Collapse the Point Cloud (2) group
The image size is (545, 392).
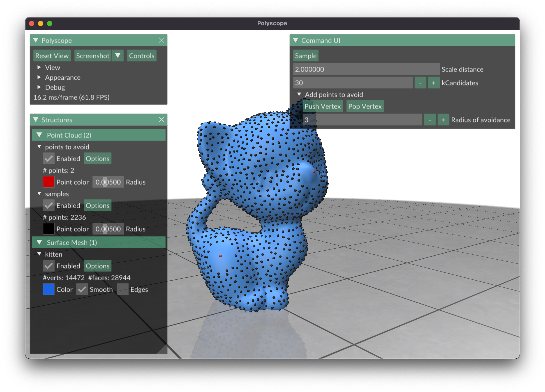pyautogui.click(x=39, y=135)
